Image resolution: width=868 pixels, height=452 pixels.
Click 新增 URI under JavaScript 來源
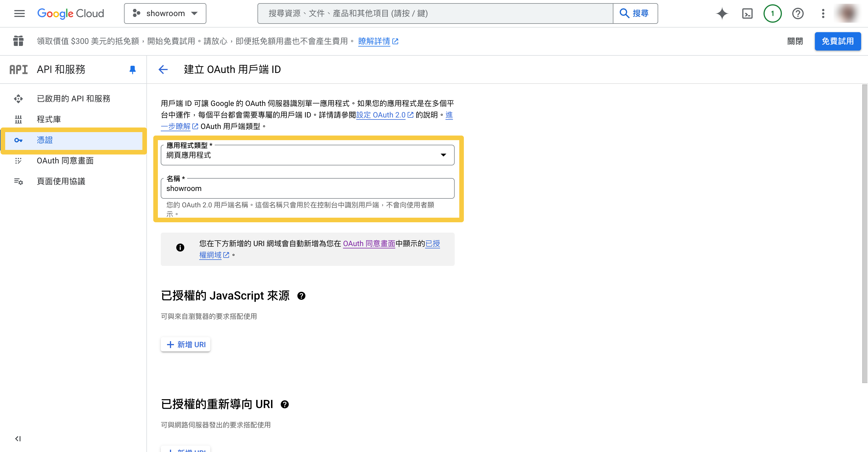(x=186, y=345)
